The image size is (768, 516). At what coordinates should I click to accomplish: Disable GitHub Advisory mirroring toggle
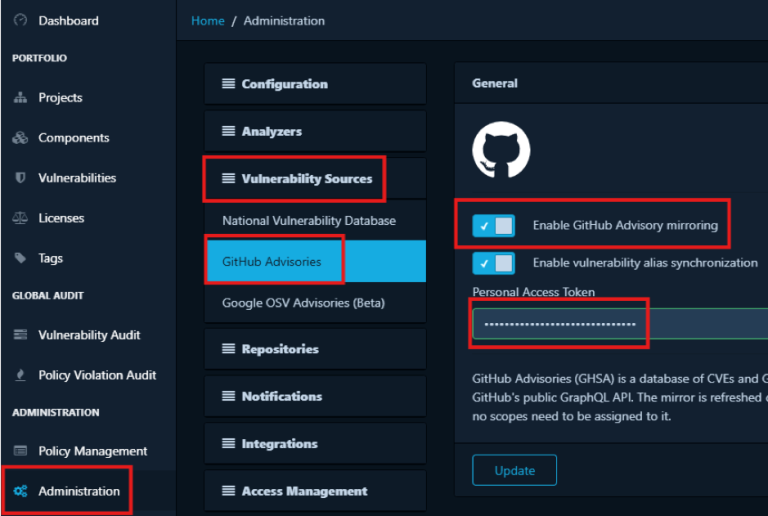coord(494,226)
